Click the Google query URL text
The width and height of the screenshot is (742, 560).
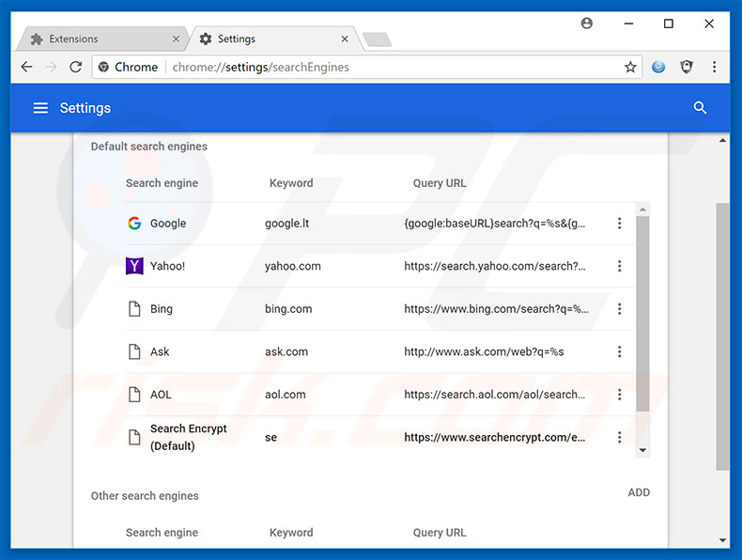coord(494,224)
